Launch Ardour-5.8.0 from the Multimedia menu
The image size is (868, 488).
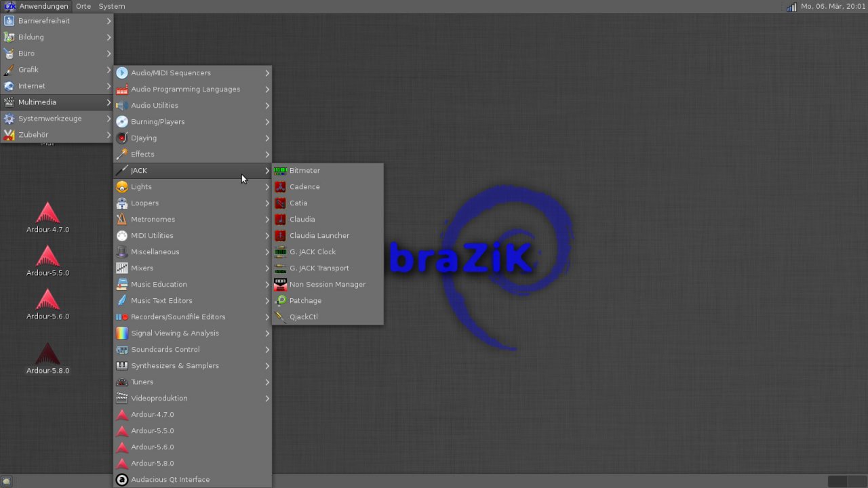[x=193, y=464]
